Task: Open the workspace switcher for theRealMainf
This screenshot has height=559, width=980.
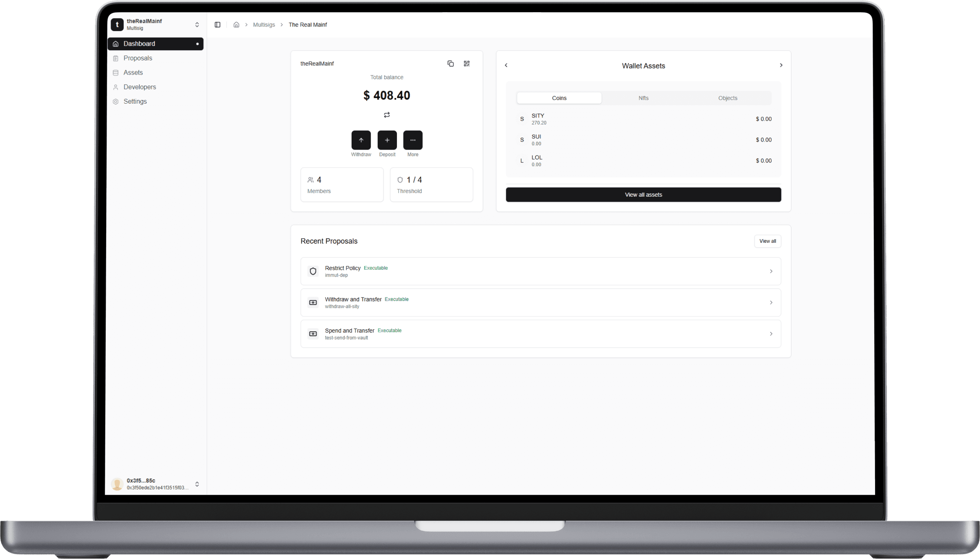Action: pos(197,24)
